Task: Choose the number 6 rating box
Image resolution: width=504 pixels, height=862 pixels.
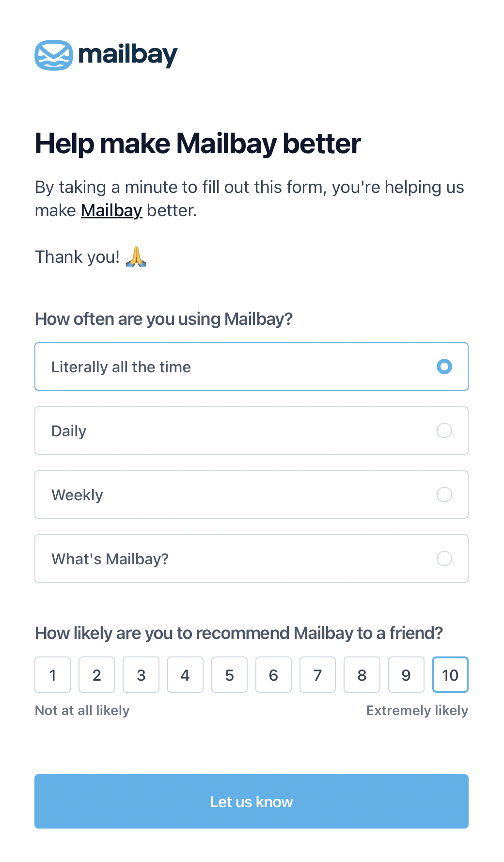Action: point(273,675)
